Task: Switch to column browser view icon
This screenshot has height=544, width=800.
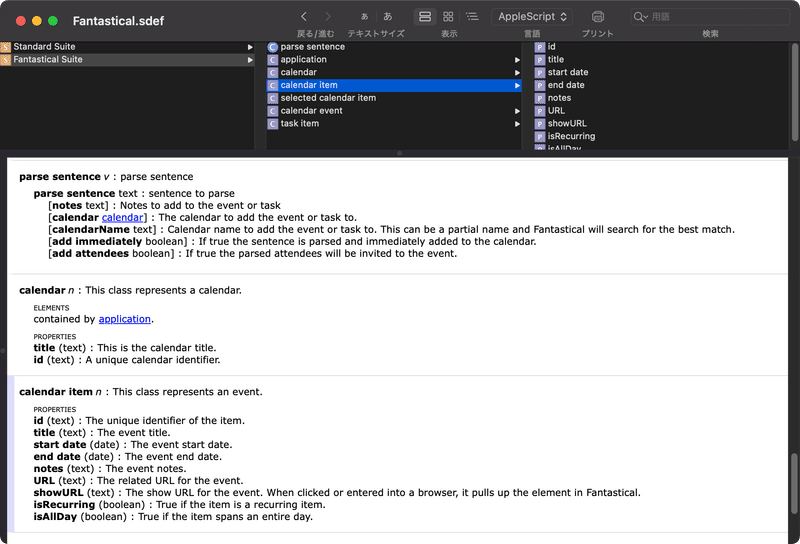Action: coord(424,17)
